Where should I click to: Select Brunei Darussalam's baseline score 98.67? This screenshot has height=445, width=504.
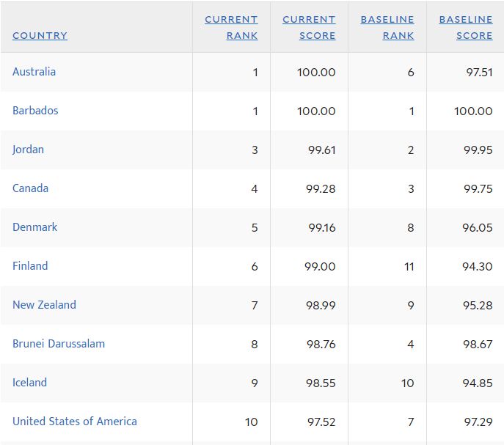(x=478, y=345)
